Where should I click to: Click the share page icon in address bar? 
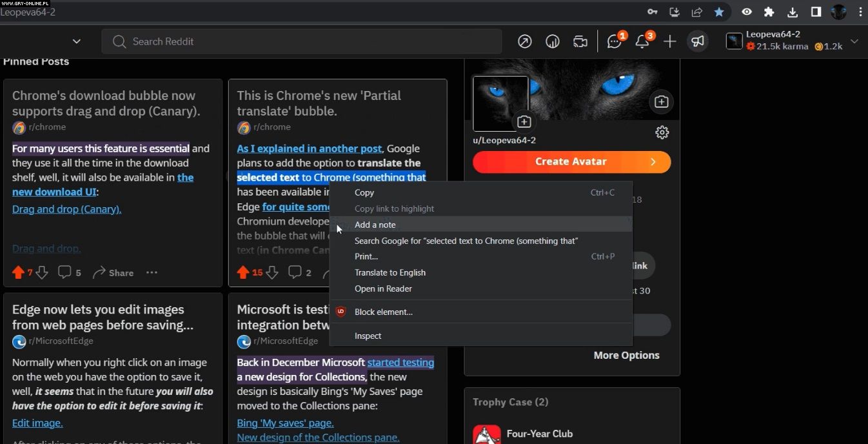pyautogui.click(x=696, y=12)
